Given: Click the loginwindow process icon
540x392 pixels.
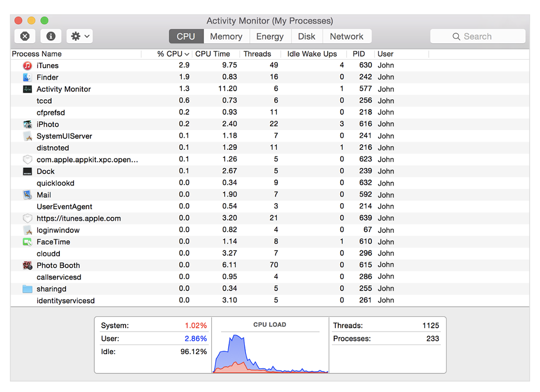Looking at the screenshot, I should pos(27,230).
